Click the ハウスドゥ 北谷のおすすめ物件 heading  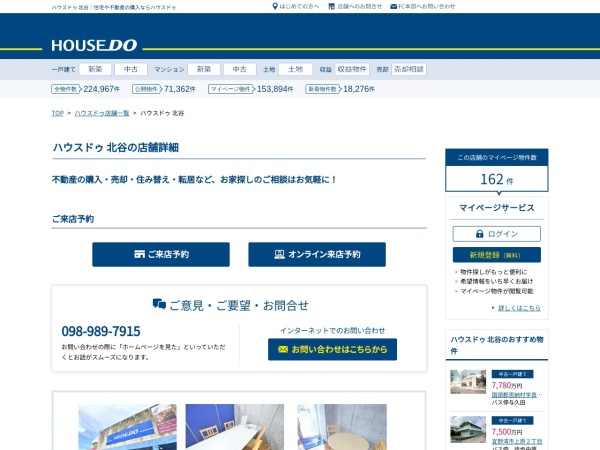tap(497, 345)
